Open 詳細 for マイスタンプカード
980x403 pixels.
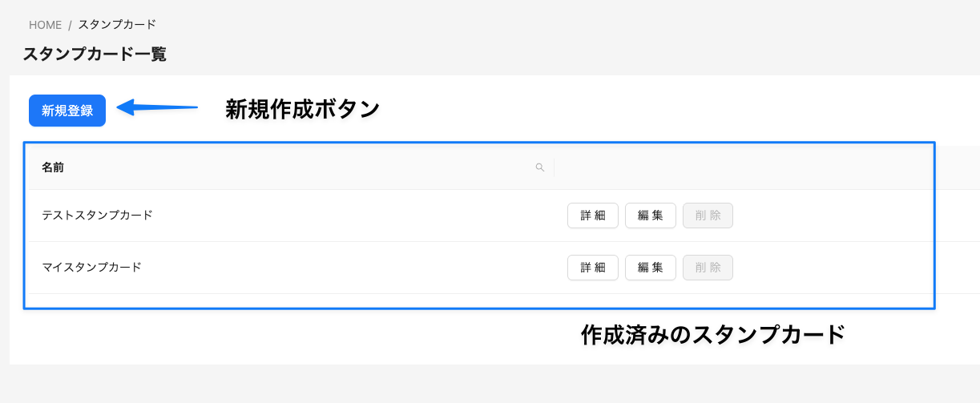[593, 268]
